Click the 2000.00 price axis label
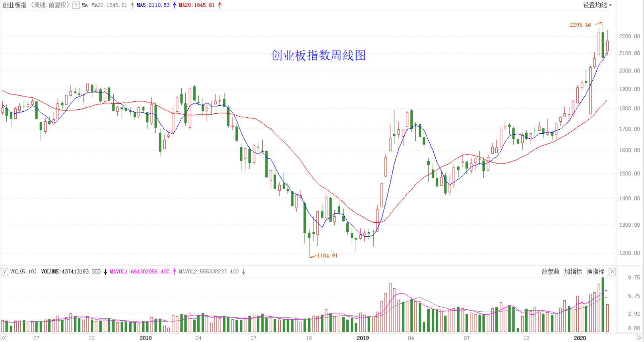The width and height of the screenshot is (644, 342). (630, 71)
